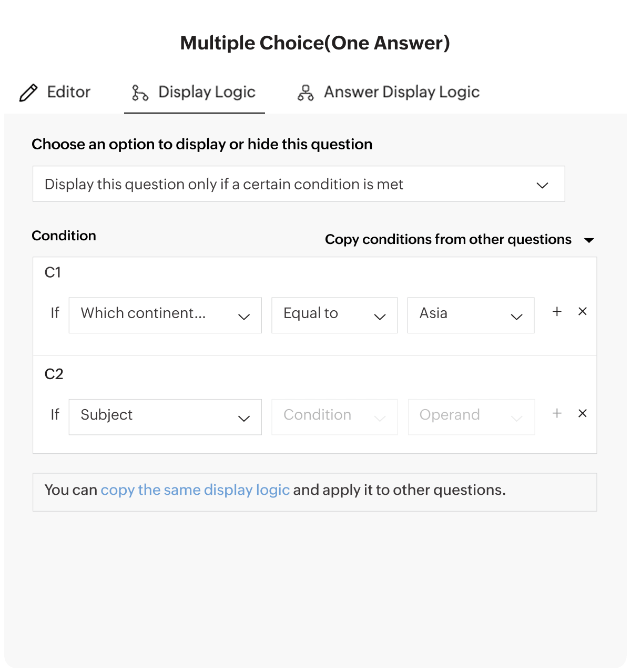Click the 'copy the same display logic' link
This screenshot has width=631, height=672.
[195, 490]
